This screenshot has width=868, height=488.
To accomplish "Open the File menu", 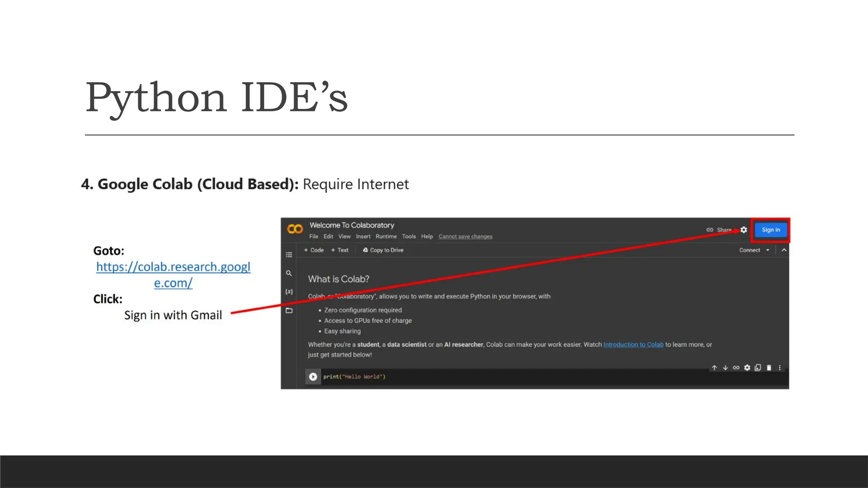I will [314, 236].
